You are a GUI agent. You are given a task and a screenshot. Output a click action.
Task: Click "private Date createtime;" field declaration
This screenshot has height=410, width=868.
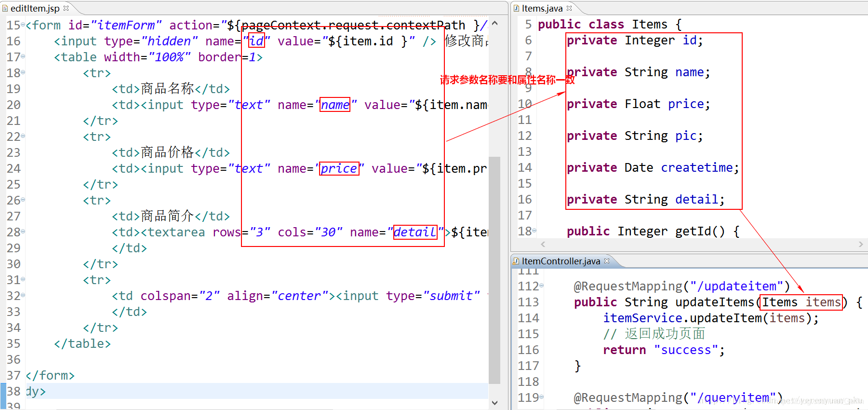(x=653, y=167)
